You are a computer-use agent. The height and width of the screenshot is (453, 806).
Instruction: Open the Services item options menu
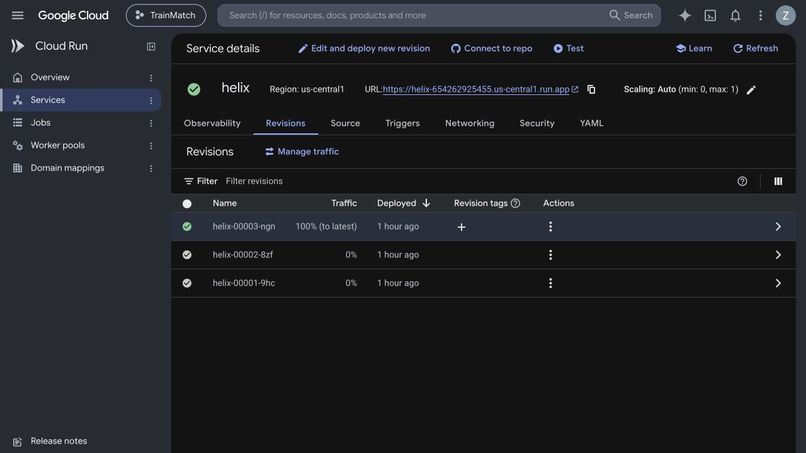pos(151,100)
